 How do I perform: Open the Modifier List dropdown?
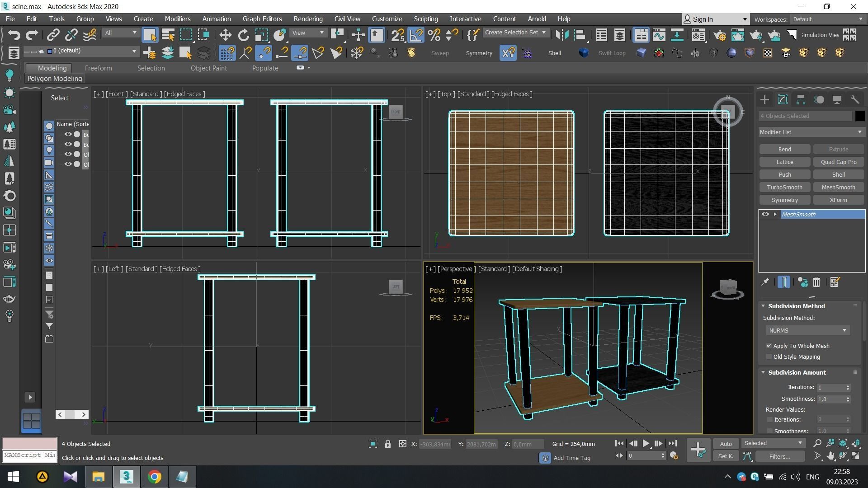pos(811,132)
